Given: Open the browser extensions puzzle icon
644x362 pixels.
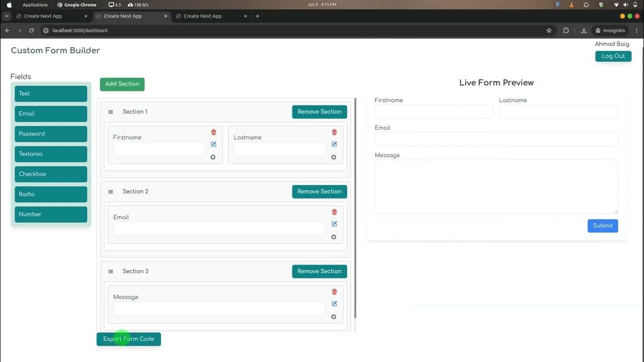Looking at the screenshot, I should tap(566, 31).
